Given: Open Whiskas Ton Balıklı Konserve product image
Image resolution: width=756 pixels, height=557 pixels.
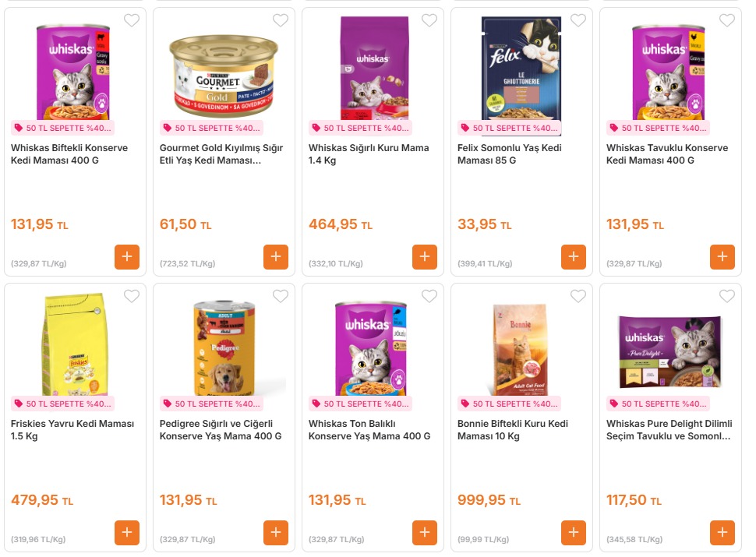Looking at the screenshot, I should pyautogui.click(x=373, y=347).
